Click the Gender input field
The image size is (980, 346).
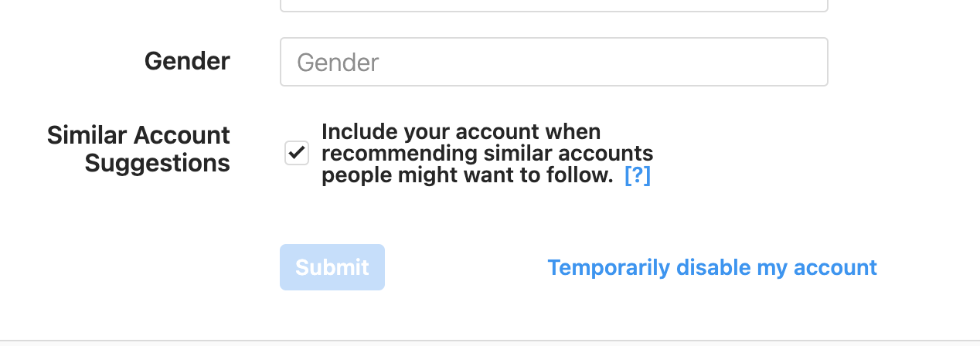point(553,62)
